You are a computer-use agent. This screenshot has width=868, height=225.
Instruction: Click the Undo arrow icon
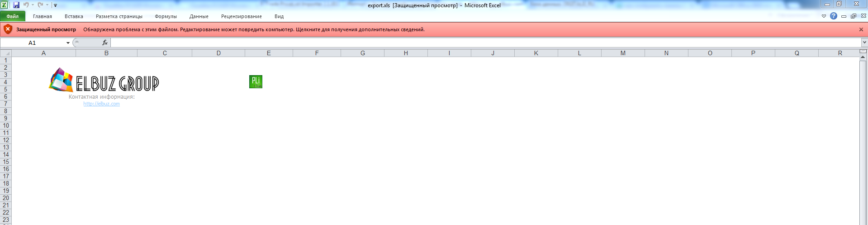click(x=26, y=5)
